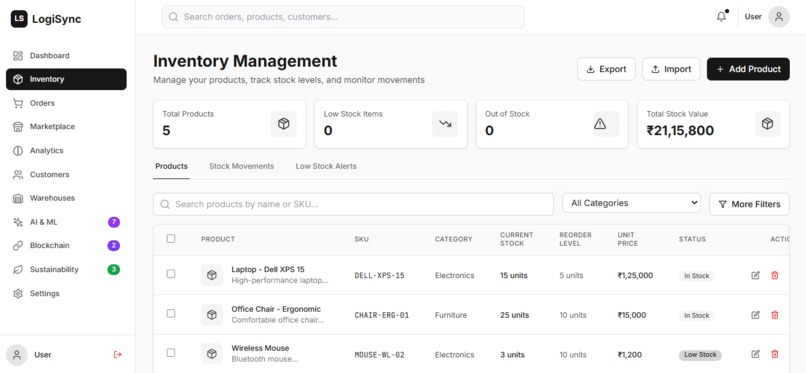806x373 pixels.
Task: Click the Export button
Action: pos(606,69)
